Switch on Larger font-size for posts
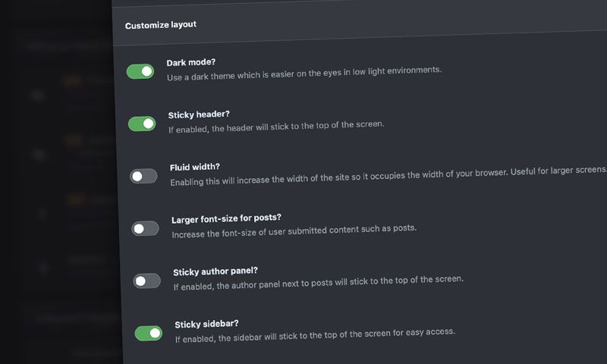 [145, 228]
